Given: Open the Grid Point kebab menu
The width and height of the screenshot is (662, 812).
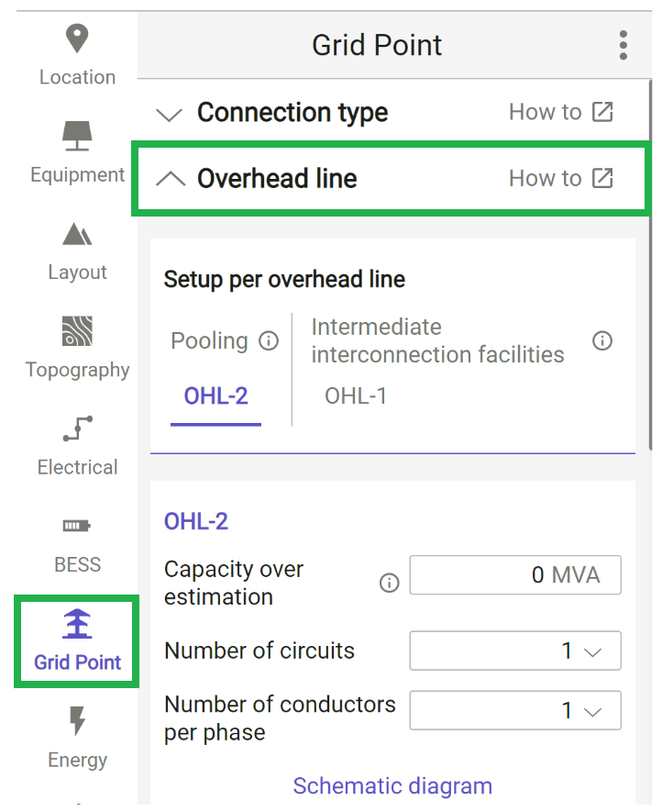Looking at the screenshot, I should 623,44.
